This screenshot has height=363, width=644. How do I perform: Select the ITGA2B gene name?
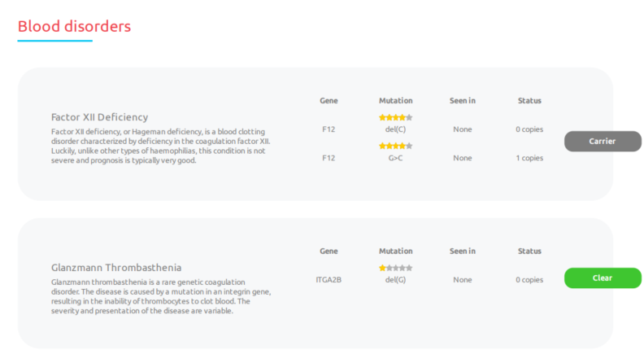(329, 279)
